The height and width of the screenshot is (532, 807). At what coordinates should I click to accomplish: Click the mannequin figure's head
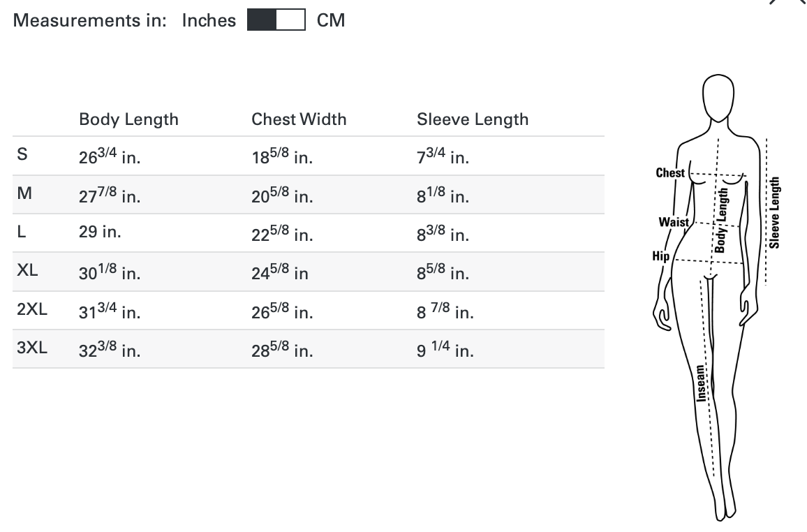(716, 96)
